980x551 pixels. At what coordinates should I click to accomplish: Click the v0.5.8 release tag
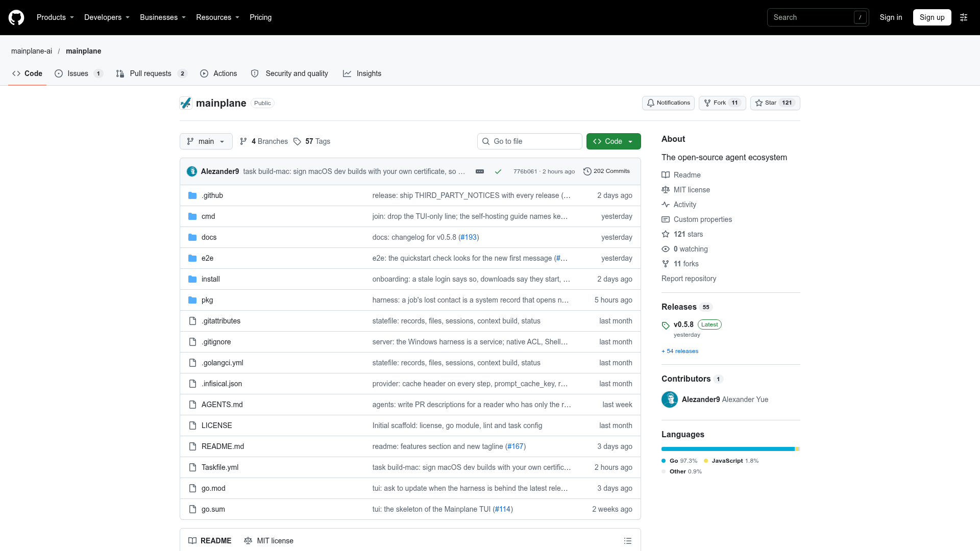[x=683, y=324]
